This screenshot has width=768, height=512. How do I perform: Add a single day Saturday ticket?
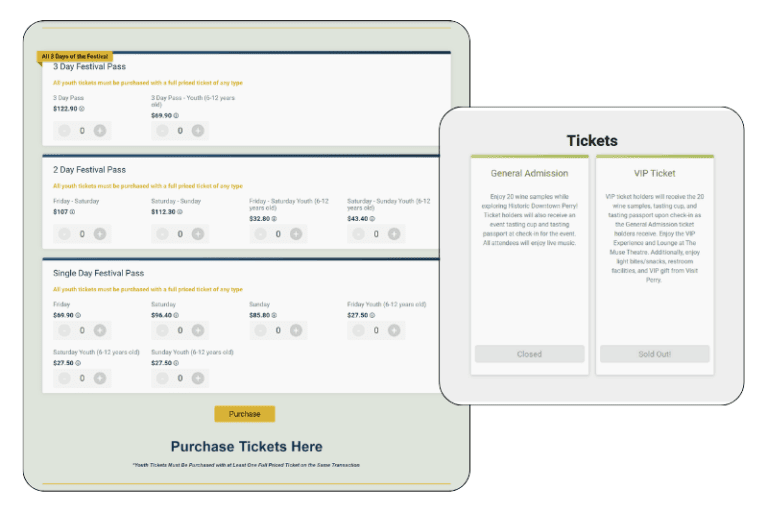point(198,330)
